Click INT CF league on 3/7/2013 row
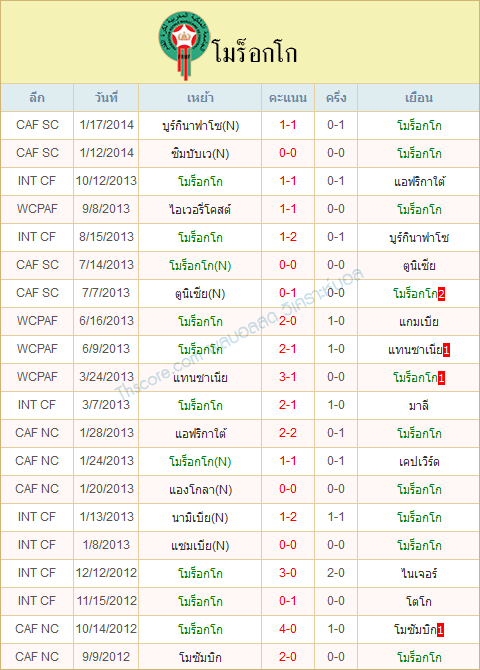480x670 pixels. click(37, 405)
